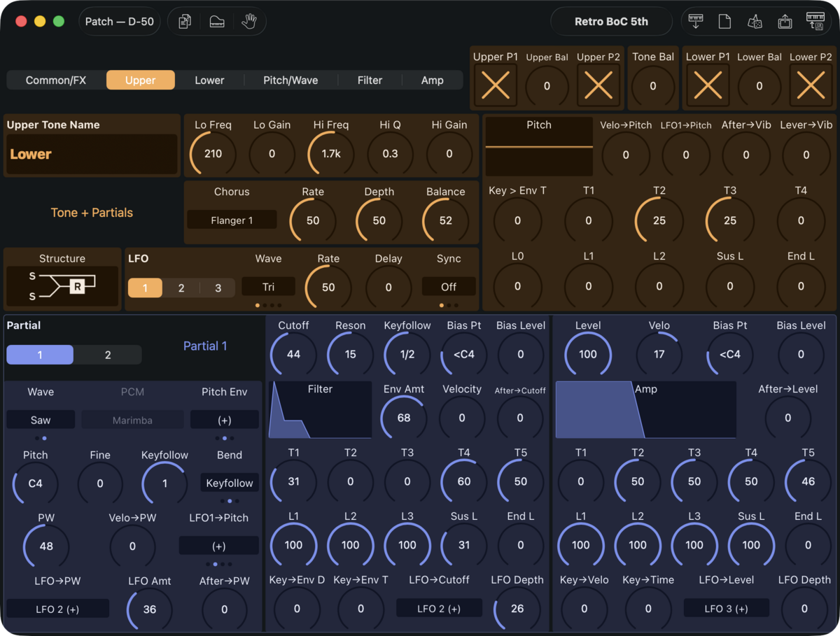Image resolution: width=840 pixels, height=636 pixels.
Task: Click the Structure routing diagram
Action: point(62,285)
